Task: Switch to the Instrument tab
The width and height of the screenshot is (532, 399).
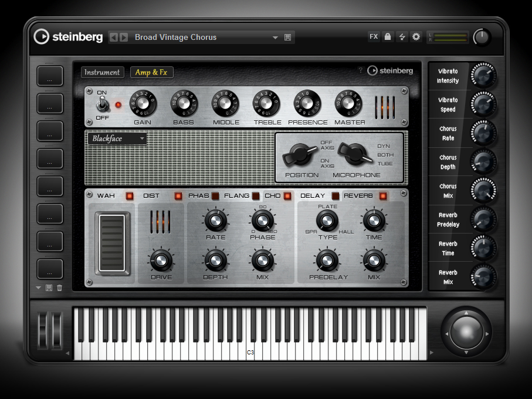Action: coord(102,72)
